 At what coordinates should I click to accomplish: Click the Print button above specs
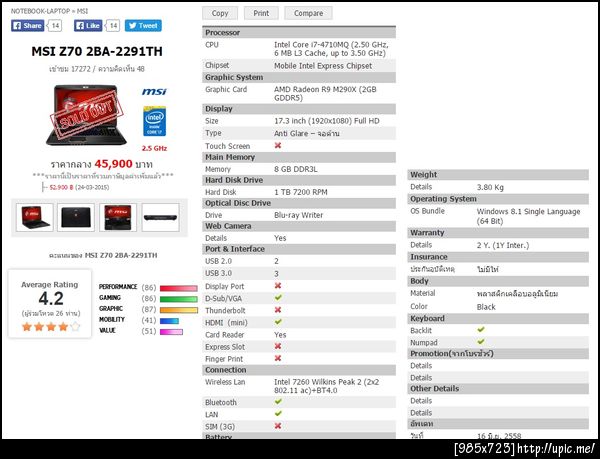(x=261, y=13)
